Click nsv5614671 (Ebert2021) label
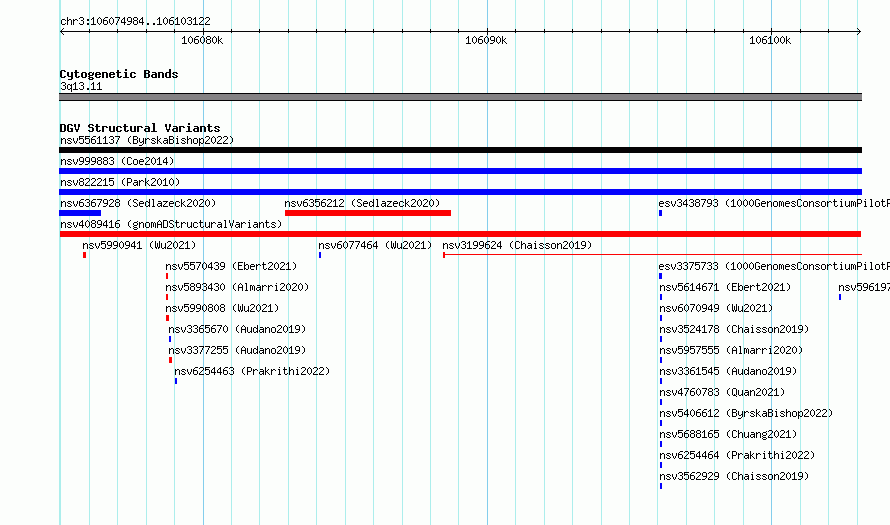 (x=725, y=287)
